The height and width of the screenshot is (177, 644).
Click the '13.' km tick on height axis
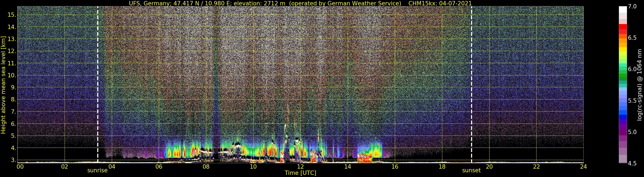pos(12,39)
